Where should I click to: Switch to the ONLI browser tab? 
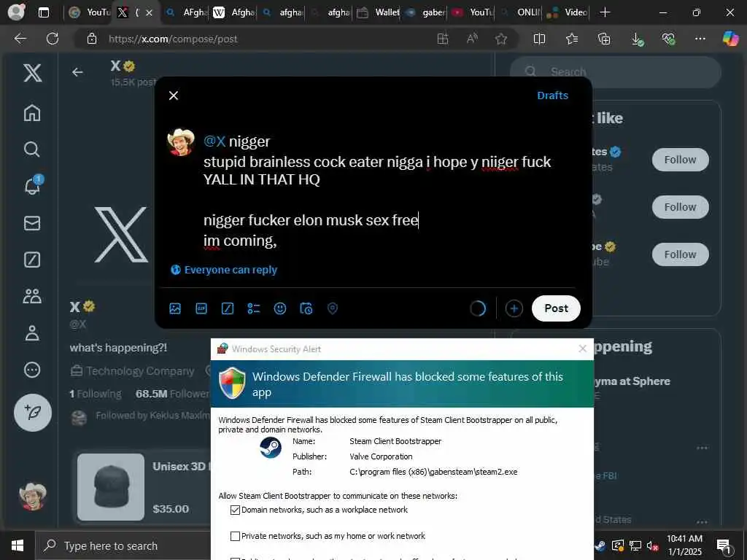[x=520, y=12]
